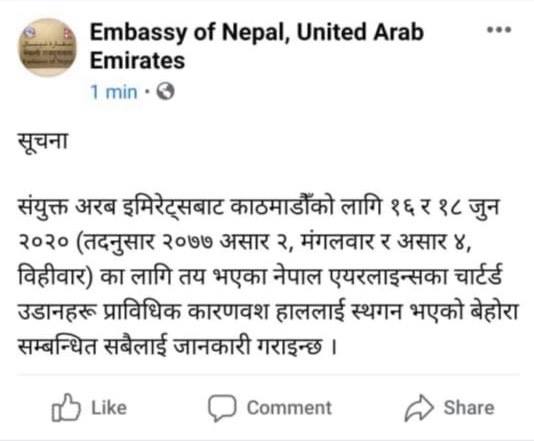Click the dot separator beside the timestamp
The height and width of the screenshot is (441, 534).
(x=147, y=92)
